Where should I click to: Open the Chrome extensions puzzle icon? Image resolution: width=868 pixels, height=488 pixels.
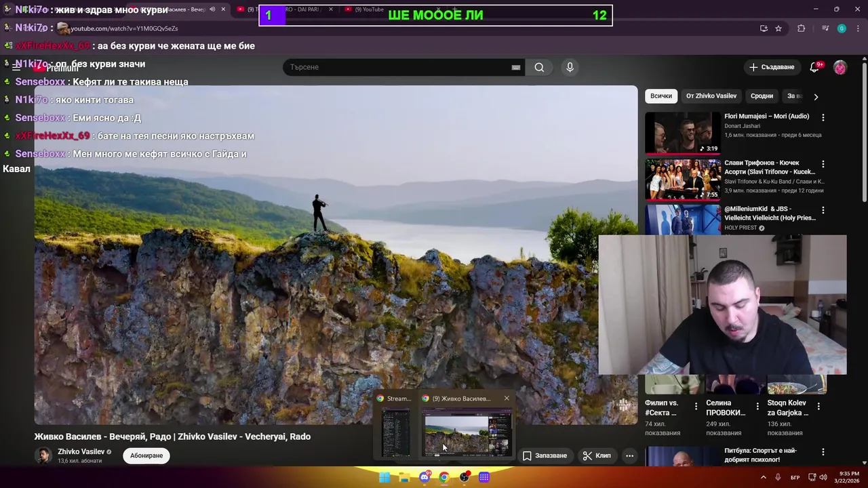point(802,28)
